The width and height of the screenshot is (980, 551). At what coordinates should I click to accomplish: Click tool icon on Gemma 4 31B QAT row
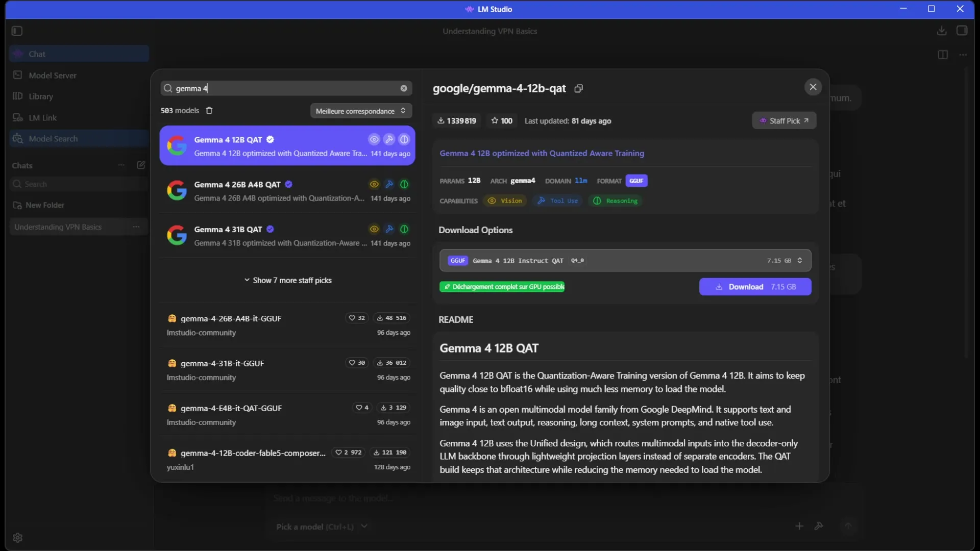click(389, 229)
